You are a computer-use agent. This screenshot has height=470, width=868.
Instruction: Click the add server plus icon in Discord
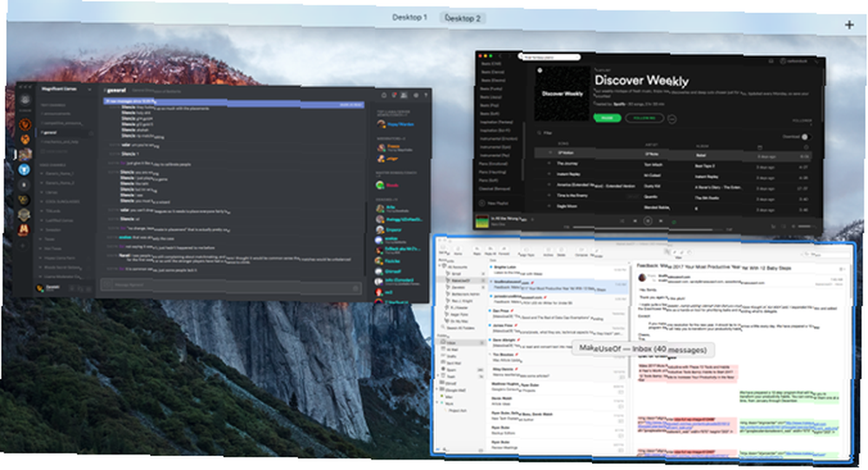point(23,245)
